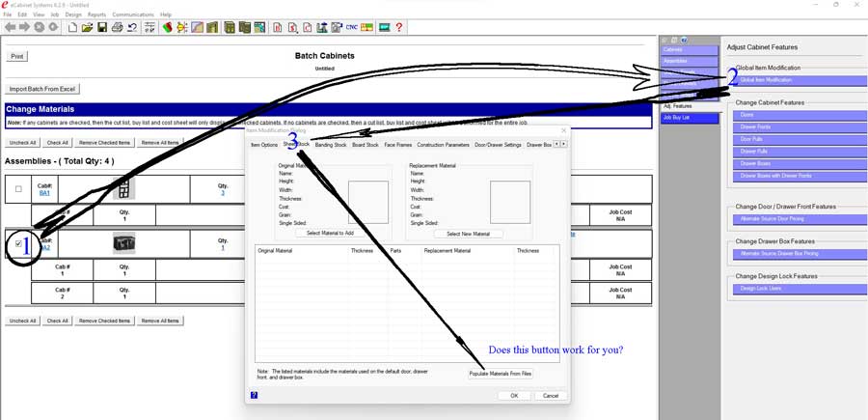Viewport: 868px width, 420px height.
Task: Click the New file icon in toolbar
Action: pyautogui.click(x=72, y=28)
